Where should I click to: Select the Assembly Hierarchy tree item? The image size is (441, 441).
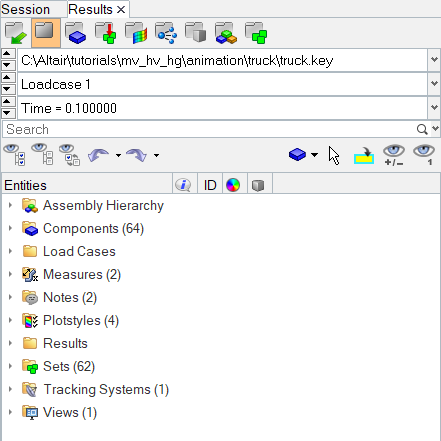tap(103, 205)
